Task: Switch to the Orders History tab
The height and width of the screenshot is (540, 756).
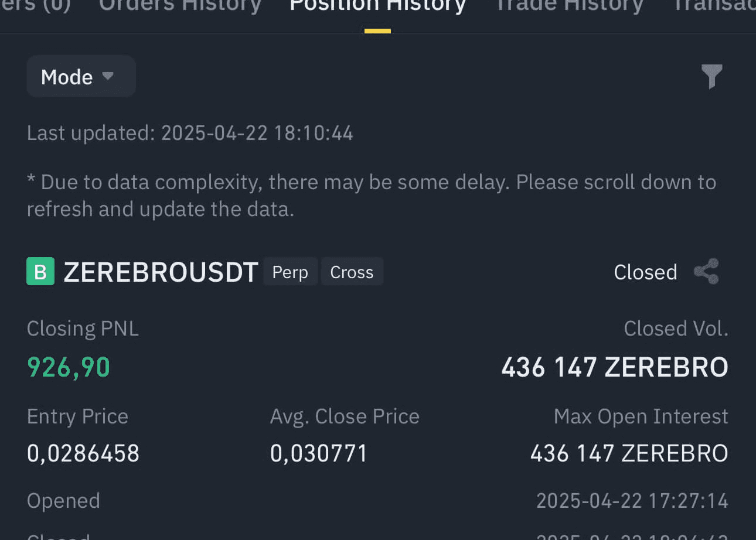Action: [x=180, y=5]
